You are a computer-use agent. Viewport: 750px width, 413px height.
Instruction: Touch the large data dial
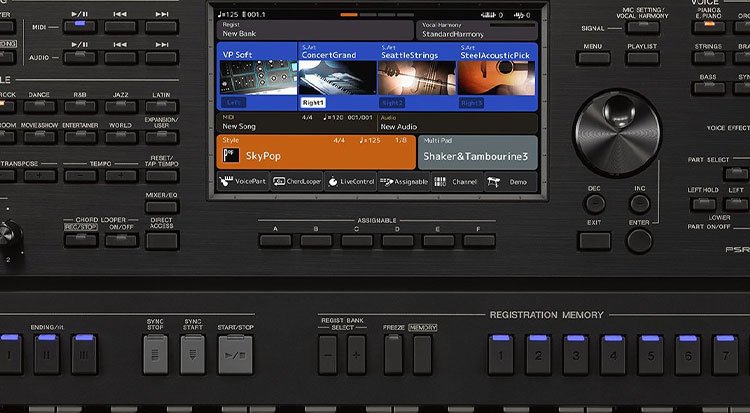[x=617, y=133]
